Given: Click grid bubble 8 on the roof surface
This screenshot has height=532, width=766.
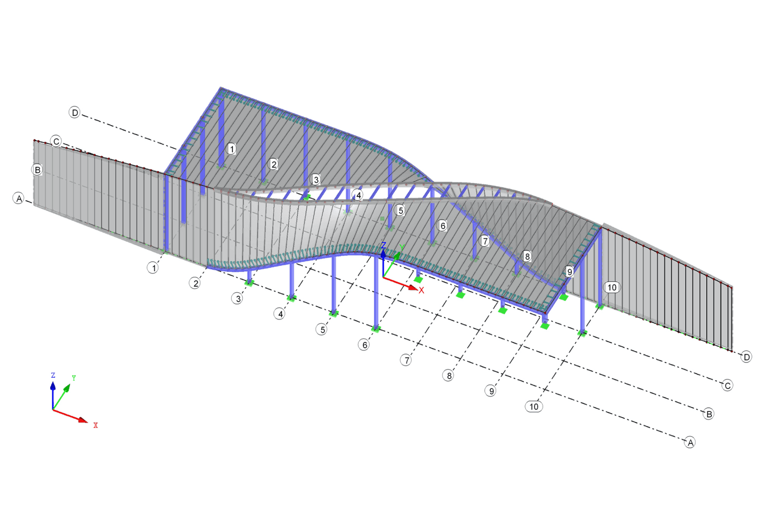Looking at the screenshot, I should click(x=527, y=256).
